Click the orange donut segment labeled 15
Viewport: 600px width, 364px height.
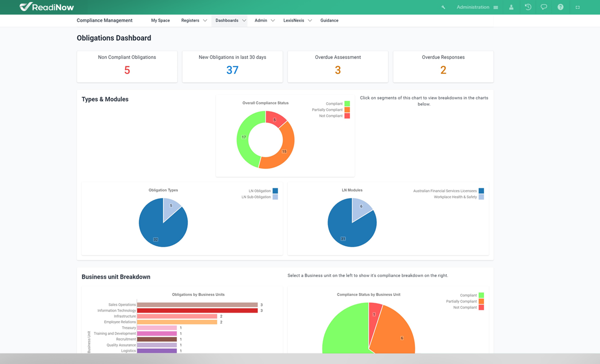[285, 151]
